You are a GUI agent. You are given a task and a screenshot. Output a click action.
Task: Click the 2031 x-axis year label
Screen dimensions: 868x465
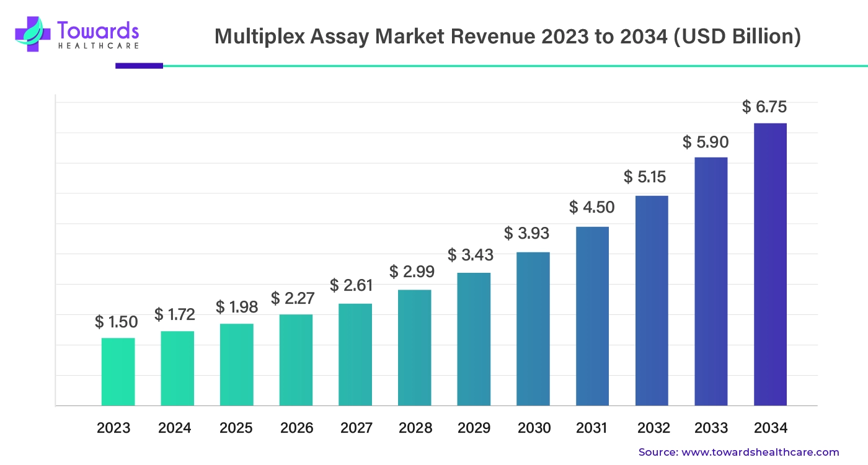point(593,428)
